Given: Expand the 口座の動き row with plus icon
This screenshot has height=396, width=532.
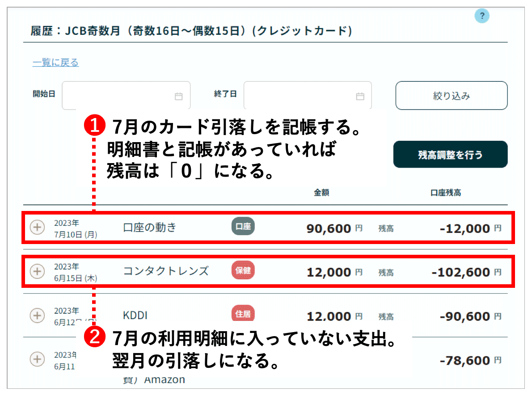Looking at the screenshot, I should pyautogui.click(x=37, y=227).
